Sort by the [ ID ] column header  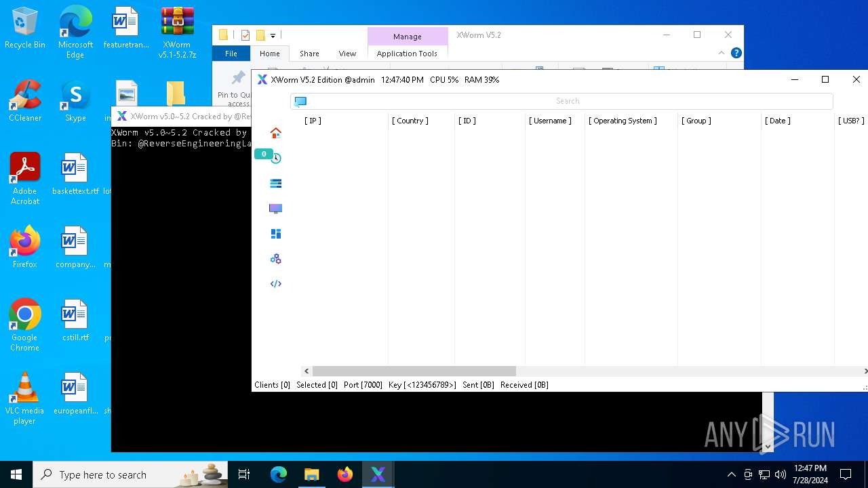(467, 121)
